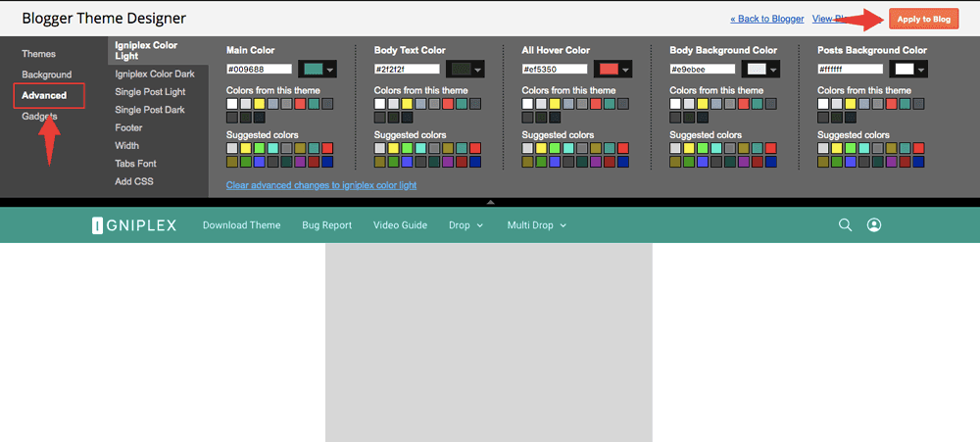The width and height of the screenshot is (980, 442).
Task: Pick purple suggested swatch under Body Background Color
Action: (744, 162)
